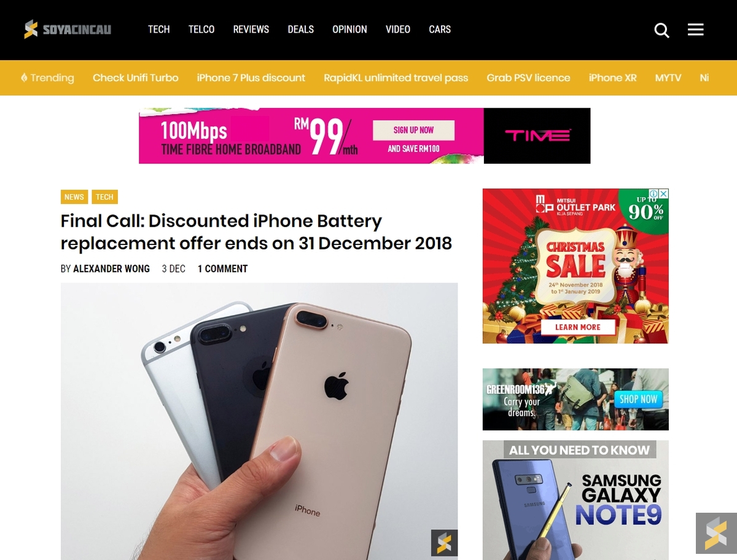Image resolution: width=737 pixels, height=560 pixels.
Task: Open the hamburger menu icon
Action: pos(695,29)
